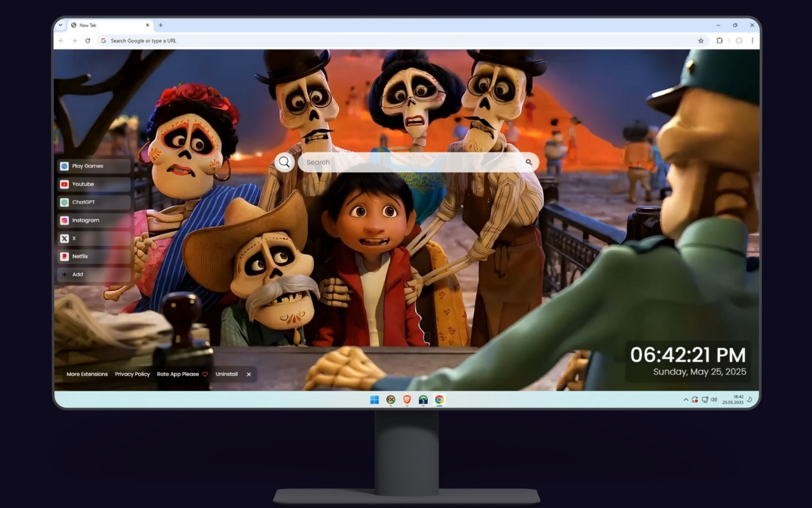Add a new shortcut via Add

[x=94, y=274]
